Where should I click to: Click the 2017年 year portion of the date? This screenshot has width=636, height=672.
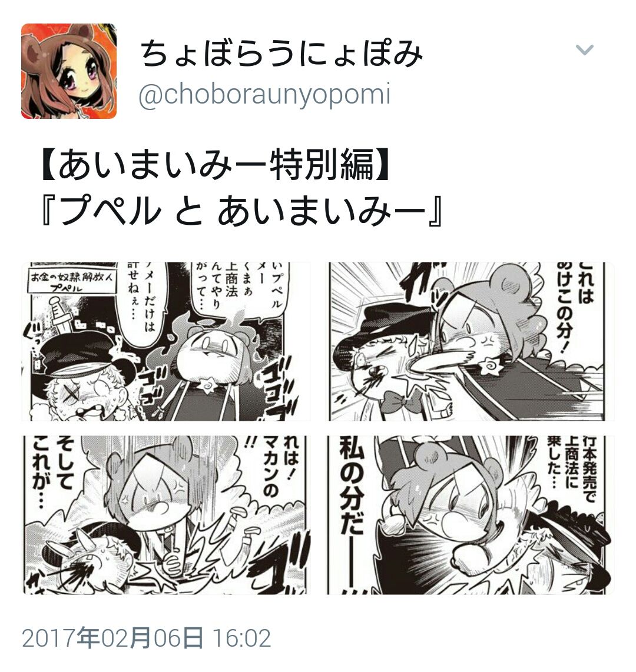point(61,638)
